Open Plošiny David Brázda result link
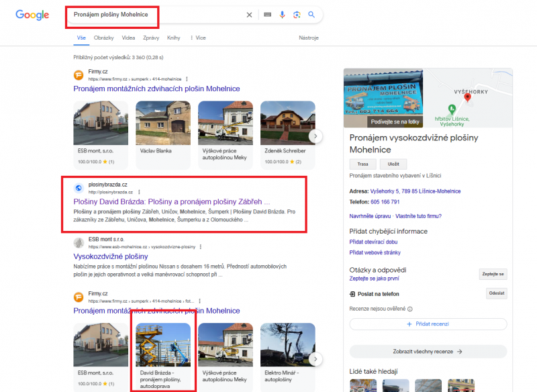The image size is (537, 392). click(172, 201)
